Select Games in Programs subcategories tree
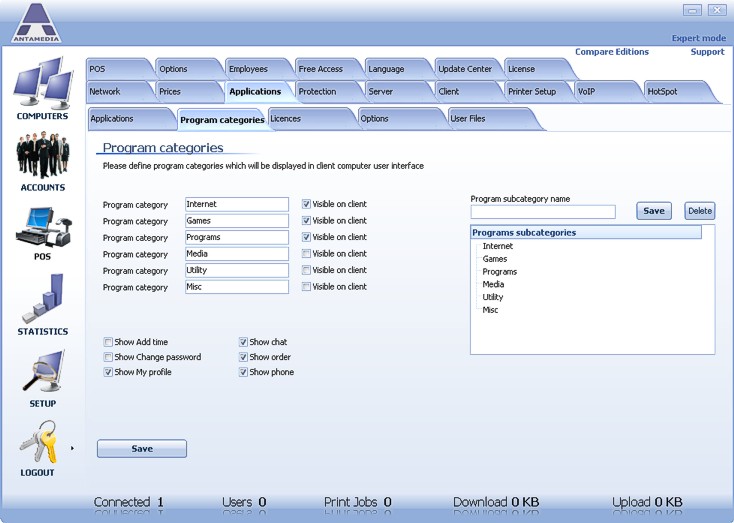The image size is (734, 523). point(495,259)
